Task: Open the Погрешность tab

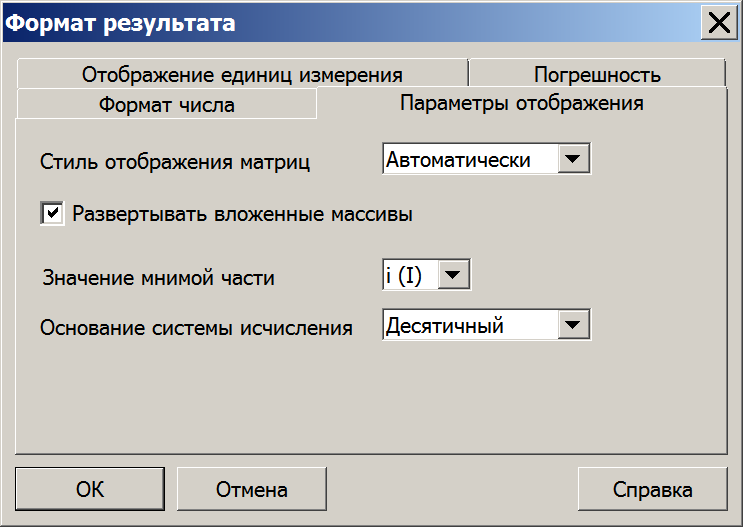Action: [597, 73]
